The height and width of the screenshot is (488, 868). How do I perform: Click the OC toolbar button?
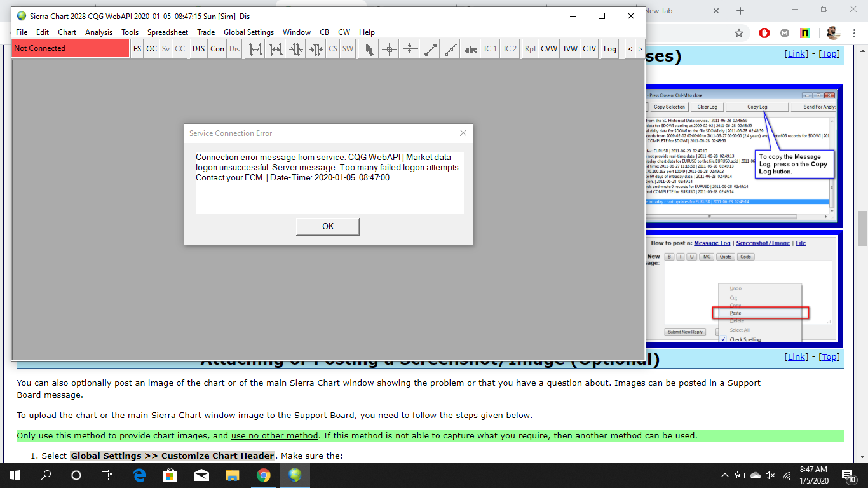[x=151, y=49]
